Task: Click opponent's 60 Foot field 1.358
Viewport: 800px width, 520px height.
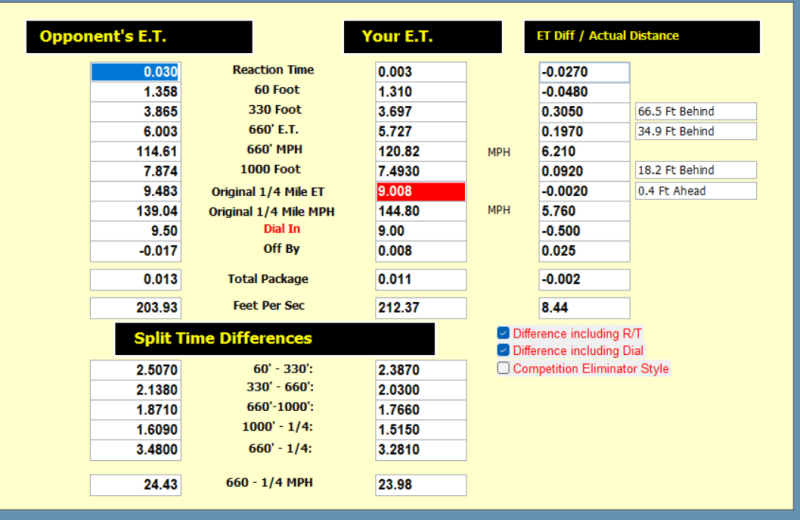Action: click(x=136, y=92)
